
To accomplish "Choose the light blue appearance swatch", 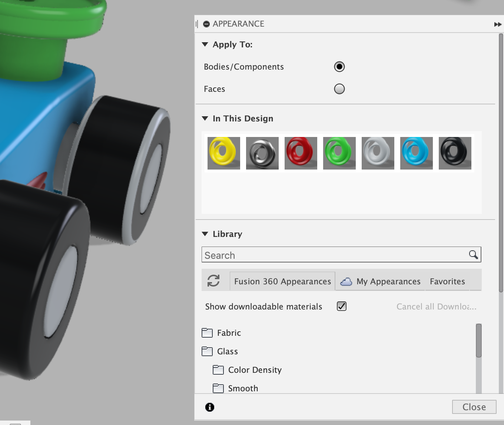I will pyautogui.click(x=416, y=153).
